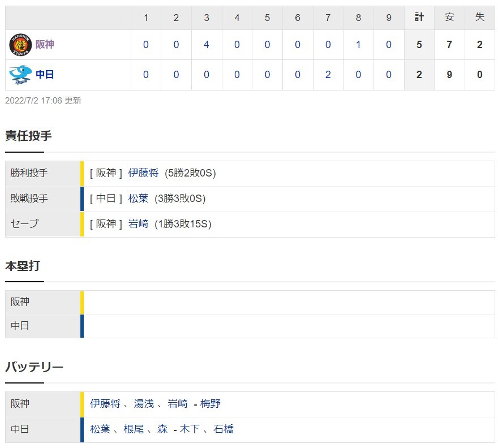Click 根尾 in the Chunichi battery list
This screenshot has width=498, height=448.
[x=134, y=429]
